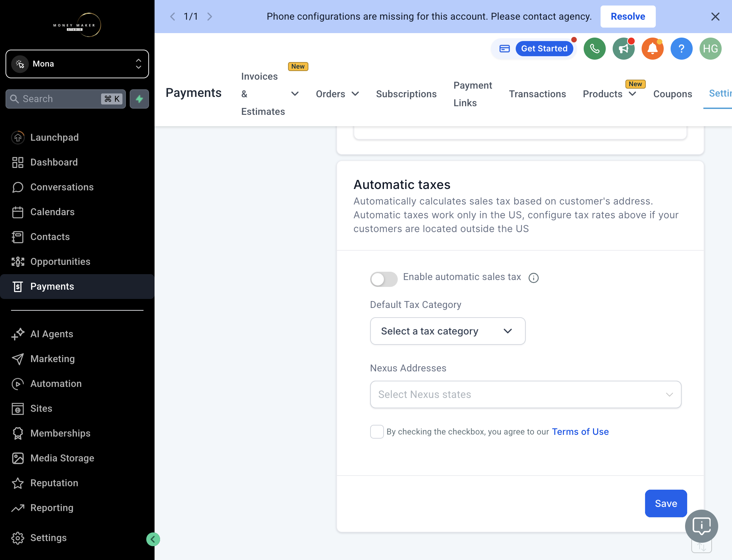Switch to the Subscriptions tab
The height and width of the screenshot is (560, 732).
click(x=406, y=94)
